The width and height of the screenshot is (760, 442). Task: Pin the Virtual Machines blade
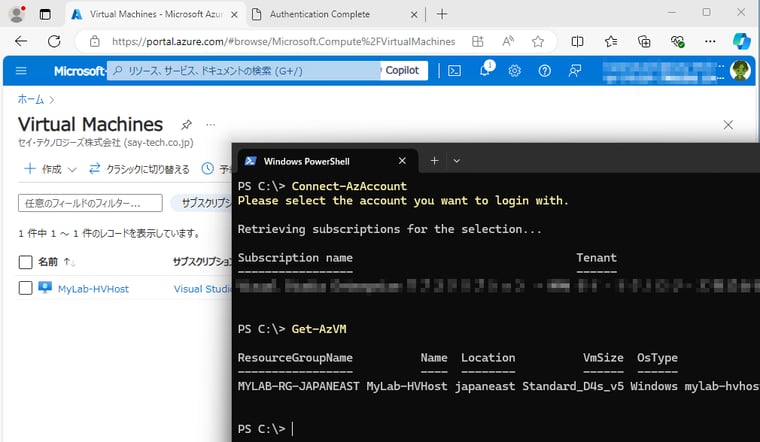pyautogui.click(x=186, y=125)
